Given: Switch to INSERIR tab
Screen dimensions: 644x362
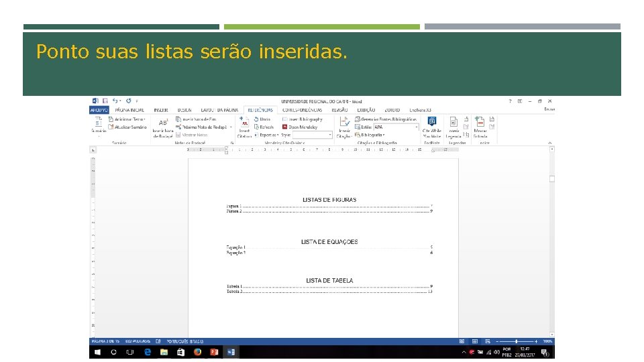Looking at the screenshot, I should tap(161, 110).
